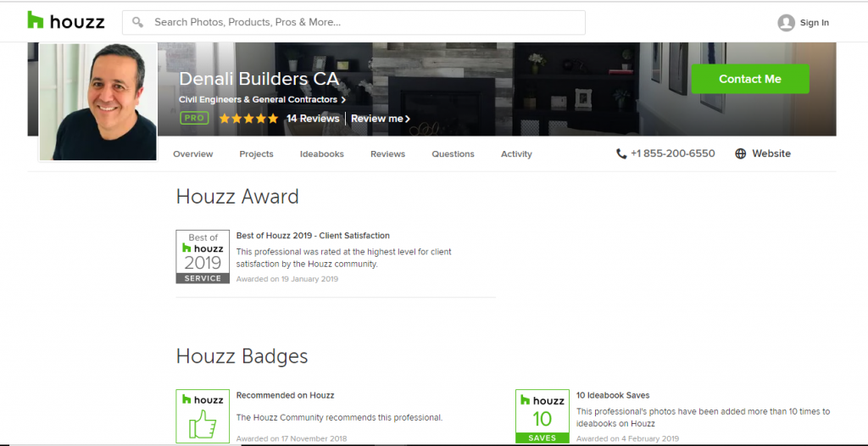
Task: Expand the chevron after General Contractors
Action: 343,100
